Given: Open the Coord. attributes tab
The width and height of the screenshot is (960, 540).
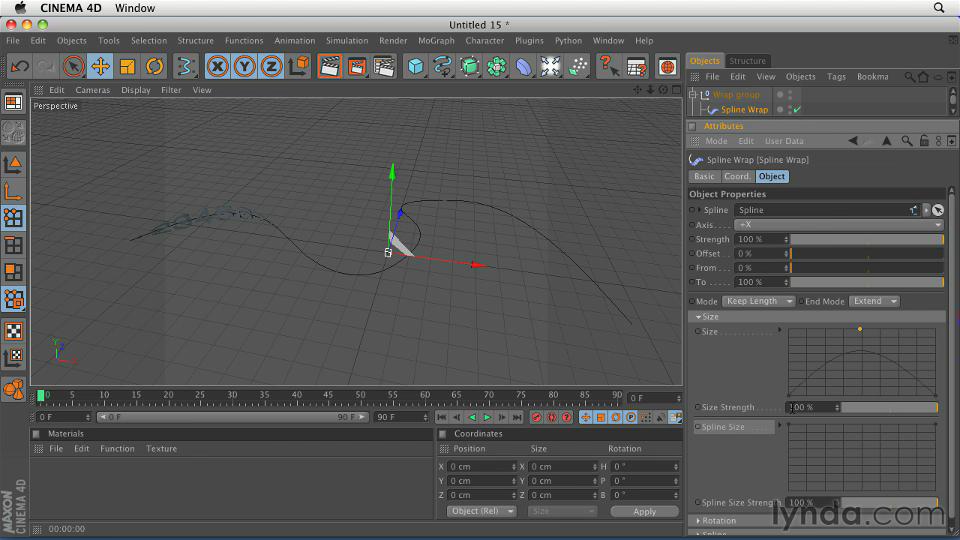Looking at the screenshot, I should (x=737, y=176).
